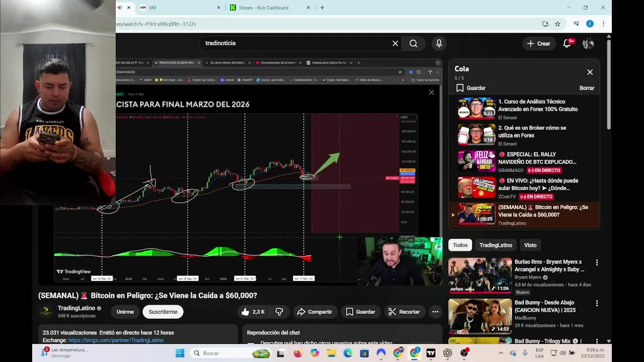The image size is (644, 362).
Task: Open the Las temperatura weather widget
Action: [x=65, y=353]
